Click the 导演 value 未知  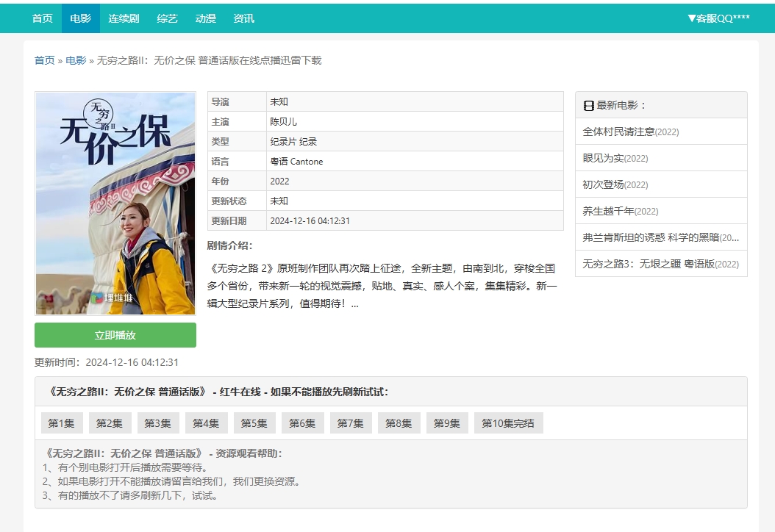coord(279,101)
